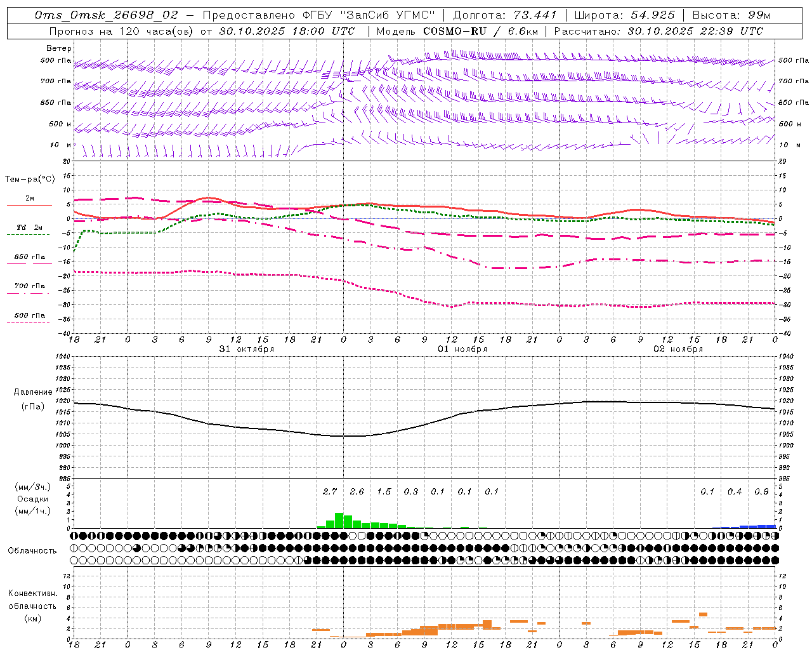Viewport: 812px width, 650px height.
Task: Click the tallest green precipitation bar
Action: (339, 521)
